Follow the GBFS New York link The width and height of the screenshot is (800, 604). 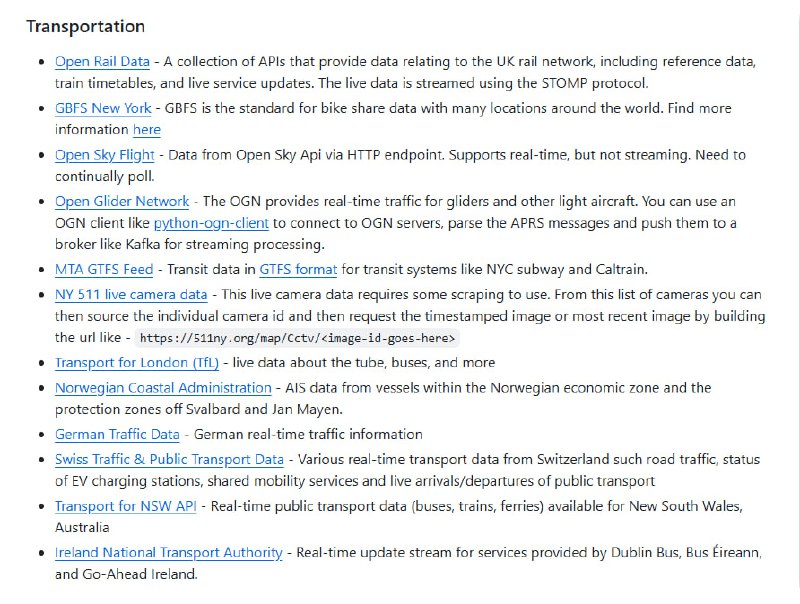point(103,108)
